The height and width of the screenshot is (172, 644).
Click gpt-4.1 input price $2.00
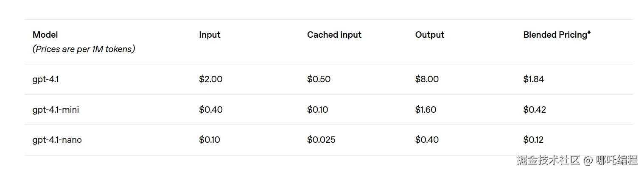click(x=210, y=79)
